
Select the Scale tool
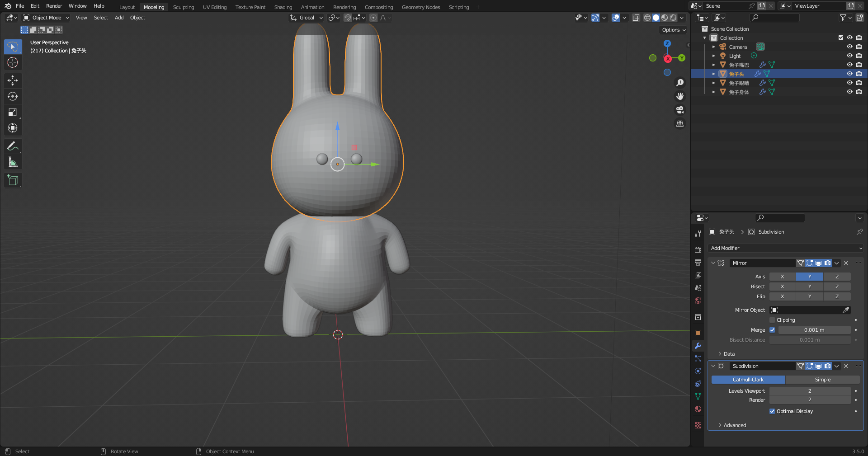[13, 112]
